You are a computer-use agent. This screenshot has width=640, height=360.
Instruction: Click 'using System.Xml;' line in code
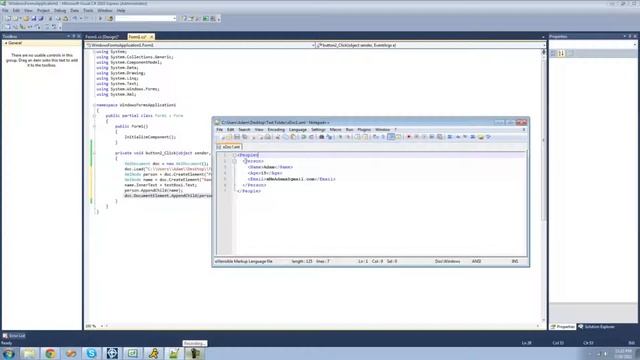pos(116,94)
